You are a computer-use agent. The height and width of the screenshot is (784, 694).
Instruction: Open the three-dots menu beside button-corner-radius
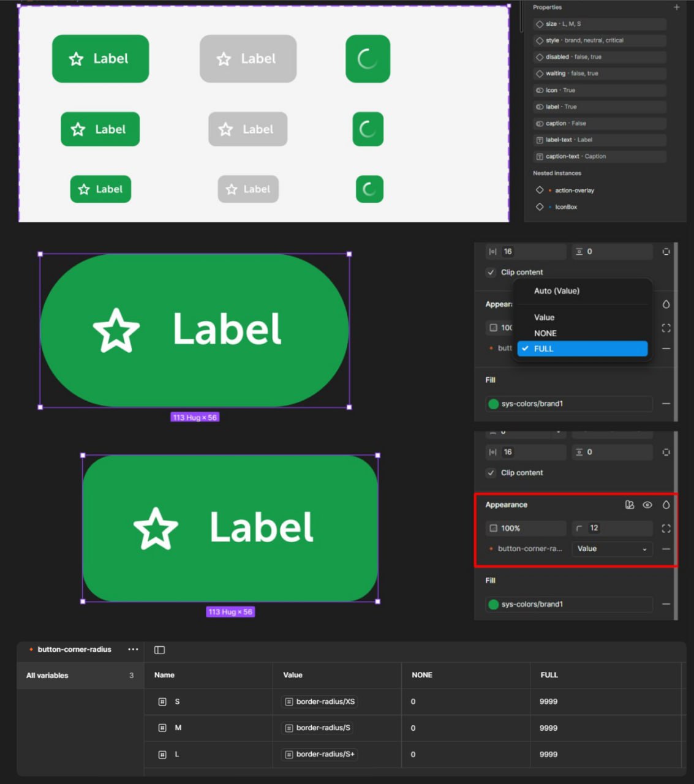pos(133,649)
